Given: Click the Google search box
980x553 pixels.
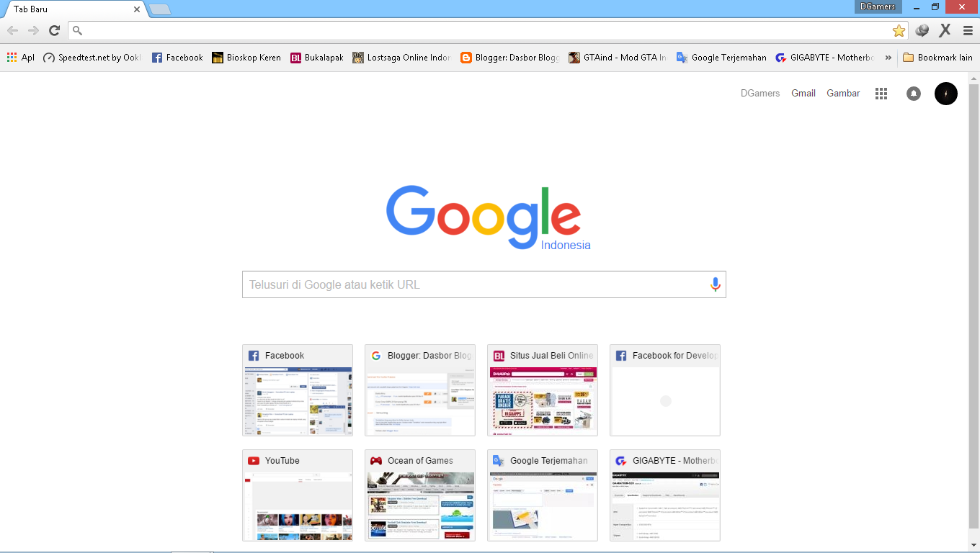Looking at the screenshot, I should [x=484, y=284].
